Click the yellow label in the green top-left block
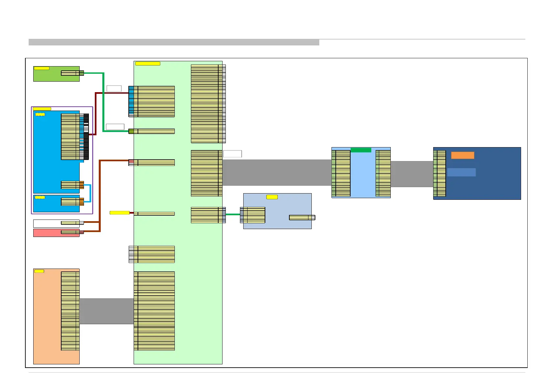This screenshot has height=392, width=554. tap(41, 68)
